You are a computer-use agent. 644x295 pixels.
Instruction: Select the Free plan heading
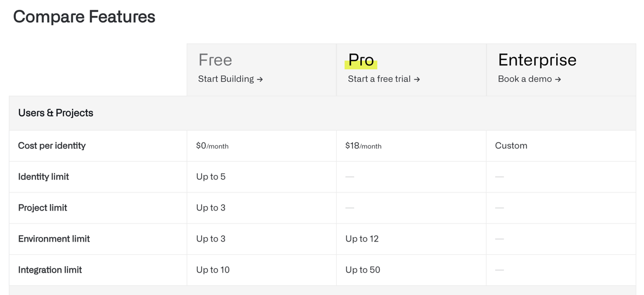pyautogui.click(x=215, y=59)
